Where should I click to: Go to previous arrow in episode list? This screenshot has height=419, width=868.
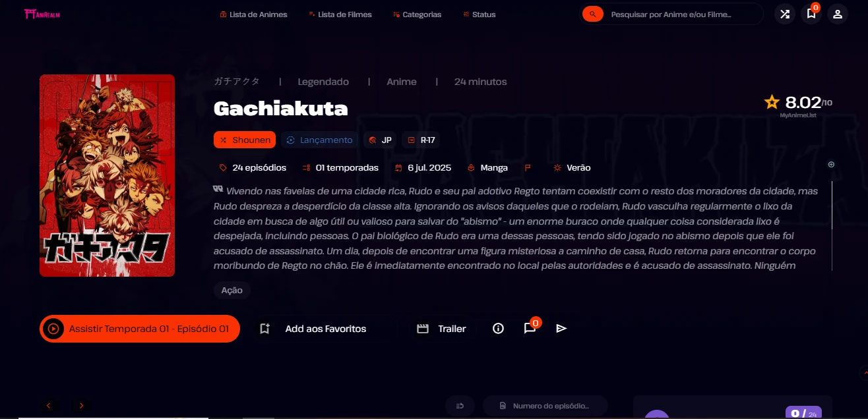[49, 406]
